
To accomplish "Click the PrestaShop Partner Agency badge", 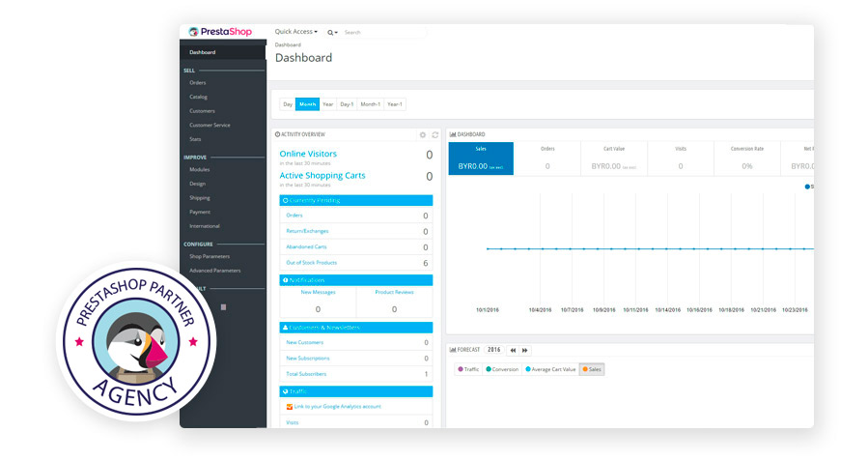I will point(136,341).
